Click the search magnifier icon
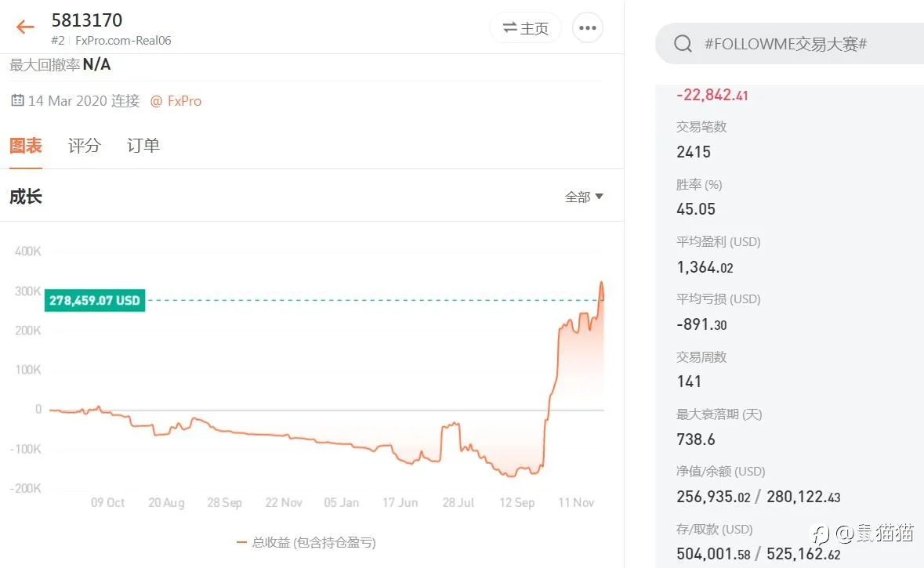924x568 pixels. [x=683, y=44]
